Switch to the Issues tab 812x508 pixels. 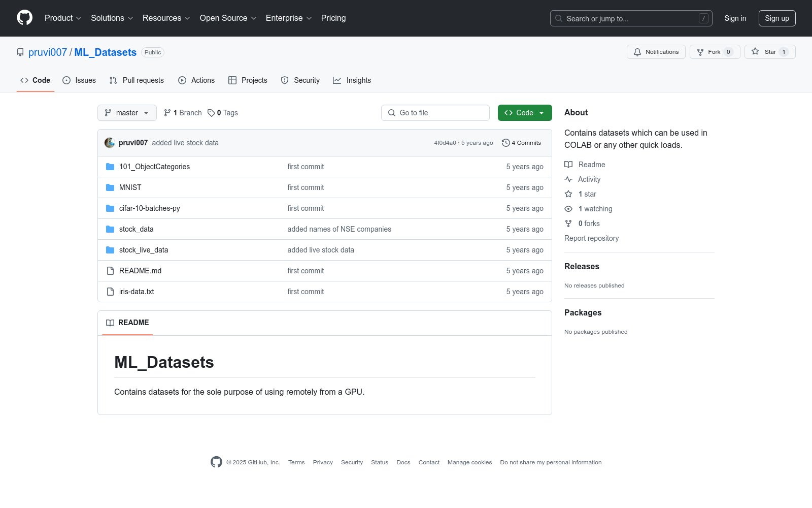point(79,80)
